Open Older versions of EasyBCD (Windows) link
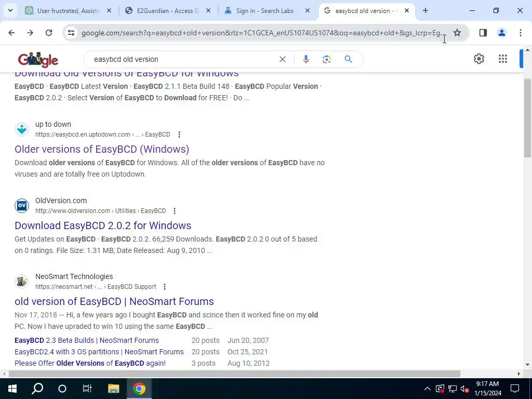The width and height of the screenshot is (532, 399). (102, 149)
